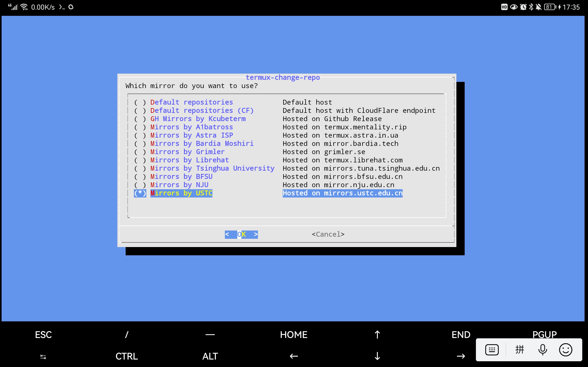Screen dimensions: 588x367
Task: Tap the up arrow key
Action: [377, 335]
